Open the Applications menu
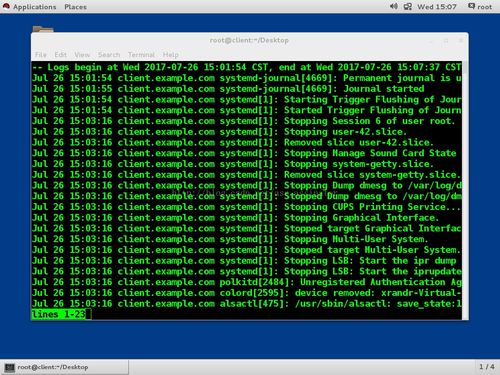 click(34, 7)
